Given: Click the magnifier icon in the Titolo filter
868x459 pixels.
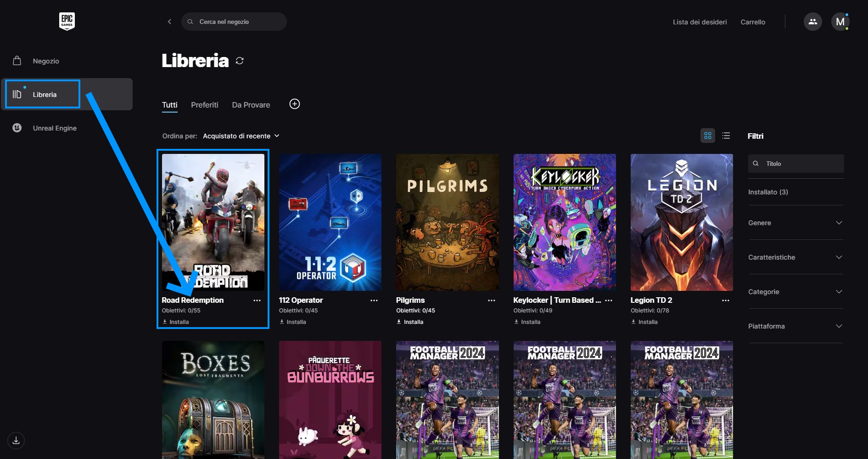Looking at the screenshot, I should coord(756,164).
